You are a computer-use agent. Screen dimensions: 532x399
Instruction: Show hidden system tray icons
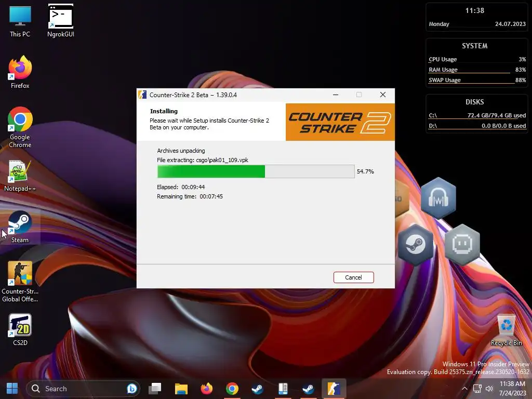pyautogui.click(x=464, y=389)
